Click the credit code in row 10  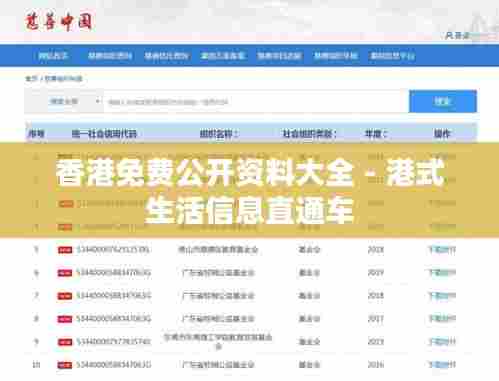click(x=114, y=365)
